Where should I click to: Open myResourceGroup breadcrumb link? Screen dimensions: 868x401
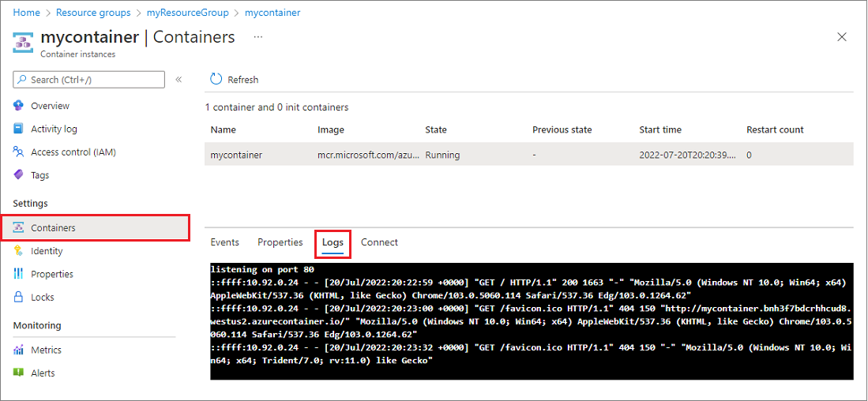point(186,12)
